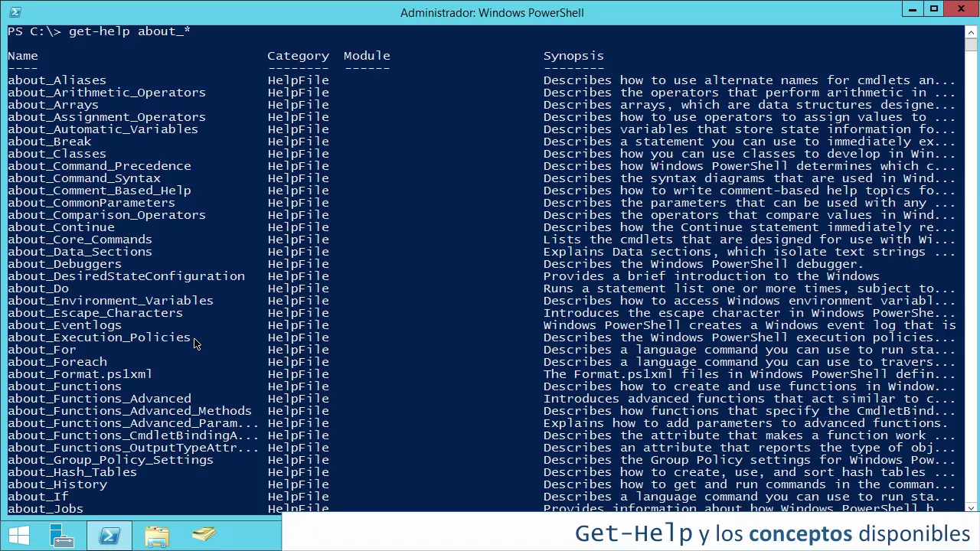Select the about_Functions_OutputTypeAttr... entry
The image size is (980, 551).
pyautogui.click(x=133, y=448)
